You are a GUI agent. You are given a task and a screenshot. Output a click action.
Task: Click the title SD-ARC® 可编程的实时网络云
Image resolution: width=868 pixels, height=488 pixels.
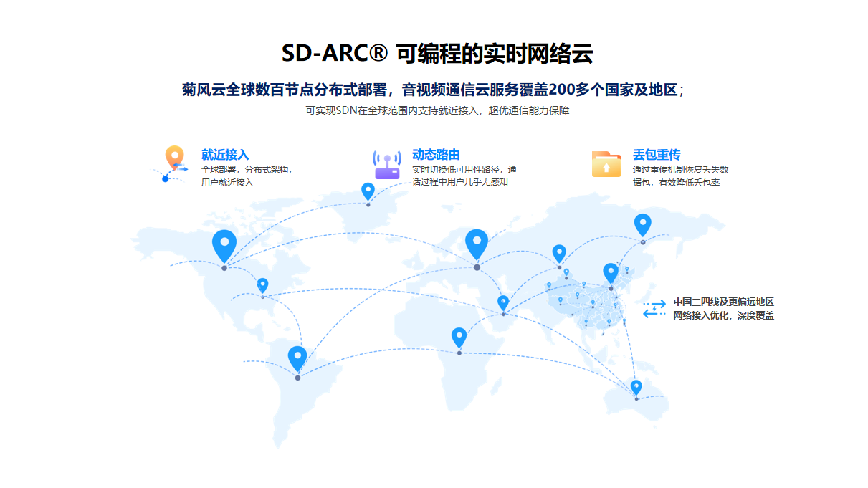(437, 53)
